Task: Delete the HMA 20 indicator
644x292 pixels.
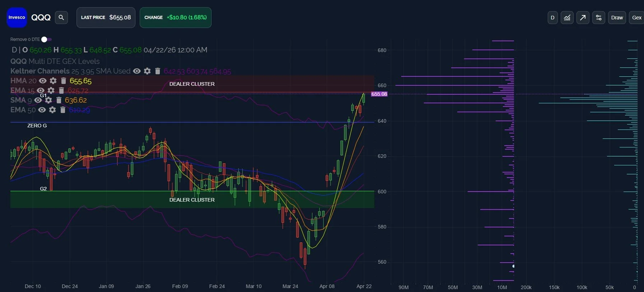Action: click(x=64, y=81)
